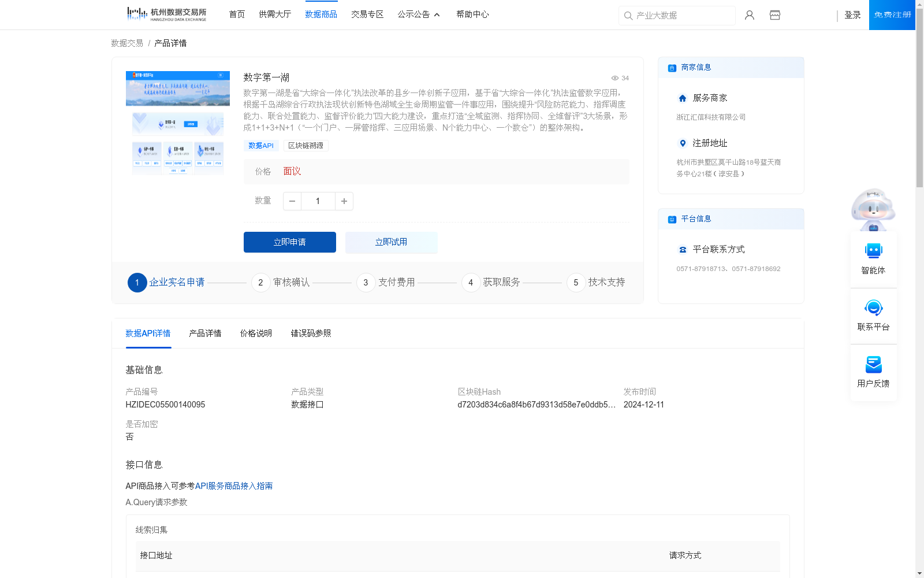The image size is (924, 578).
Task: Focus the 产业大数据 search box
Action: (x=677, y=16)
